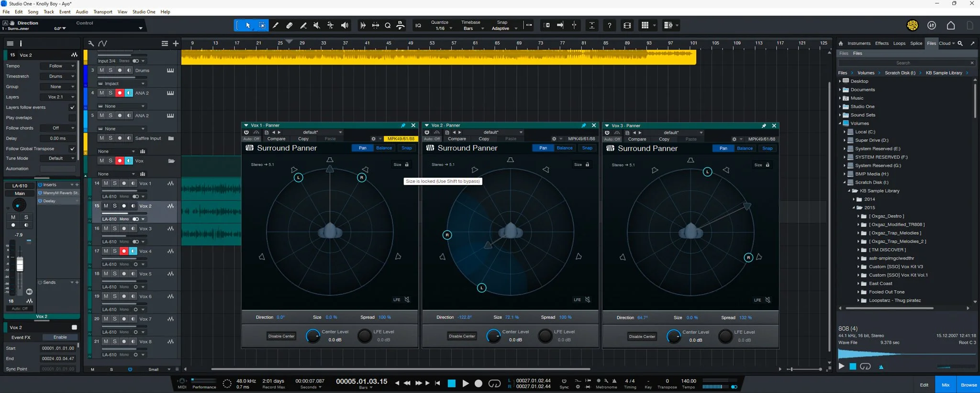This screenshot has width=980, height=393.
Task: Choose the Eraser tool
Action: [290, 25]
